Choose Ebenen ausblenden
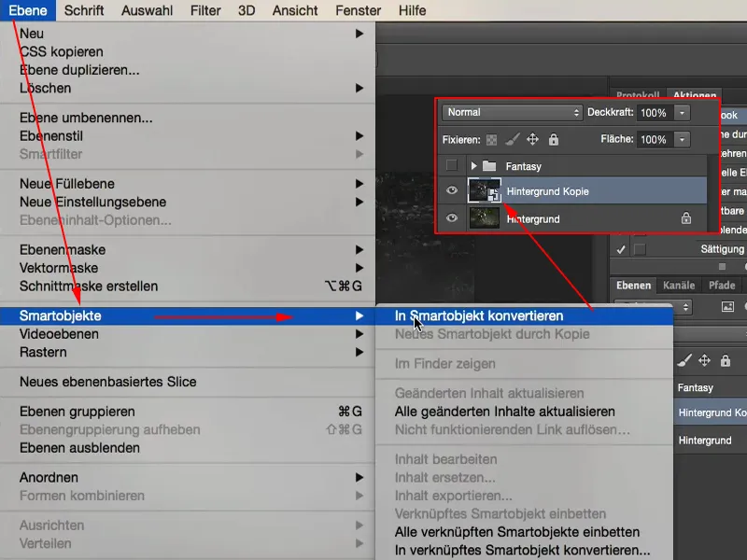This screenshot has height=560, width=747. [x=188, y=448]
